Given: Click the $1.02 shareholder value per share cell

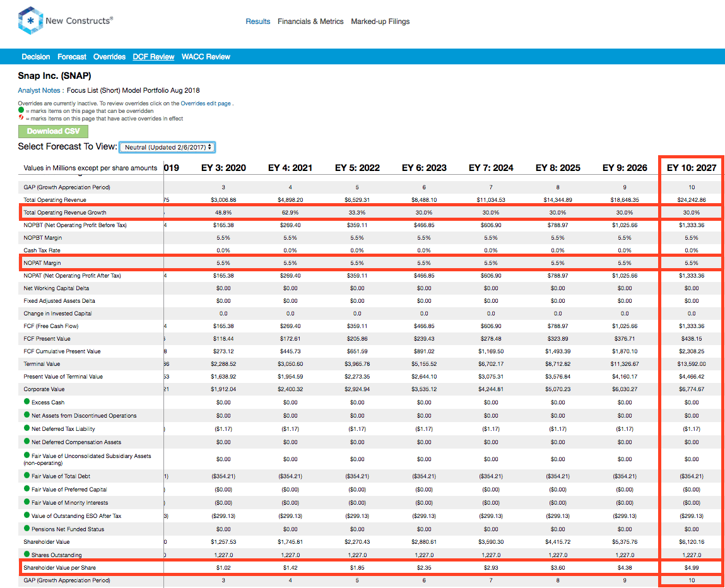Looking at the screenshot, I should click(223, 568).
